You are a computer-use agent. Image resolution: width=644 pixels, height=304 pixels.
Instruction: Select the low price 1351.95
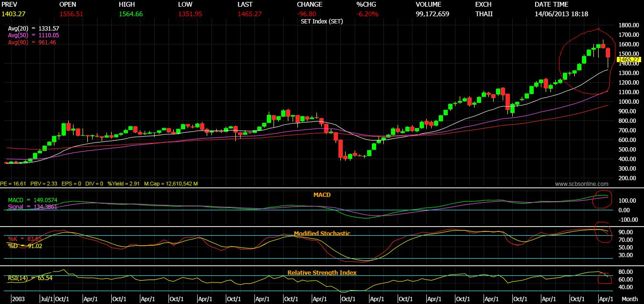click(190, 14)
